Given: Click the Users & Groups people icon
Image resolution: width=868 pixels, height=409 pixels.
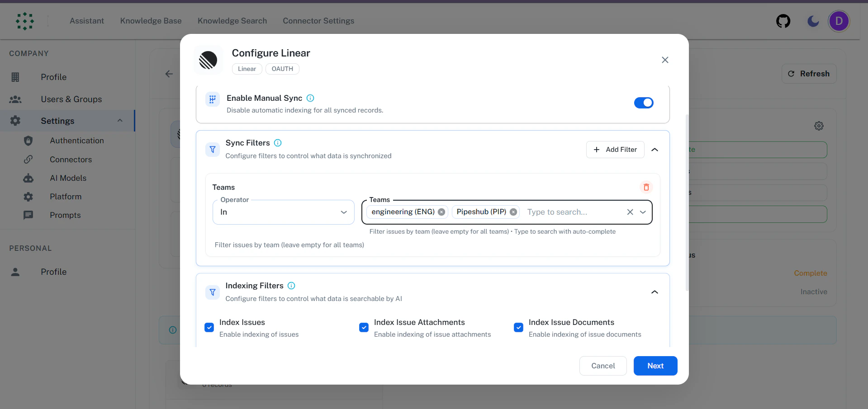Looking at the screenshot, I should (x=15, y=99).
